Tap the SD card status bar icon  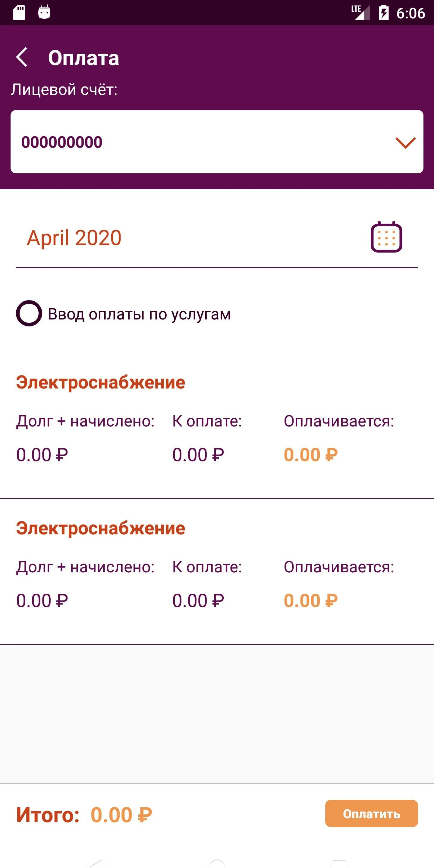pos(19,13)
